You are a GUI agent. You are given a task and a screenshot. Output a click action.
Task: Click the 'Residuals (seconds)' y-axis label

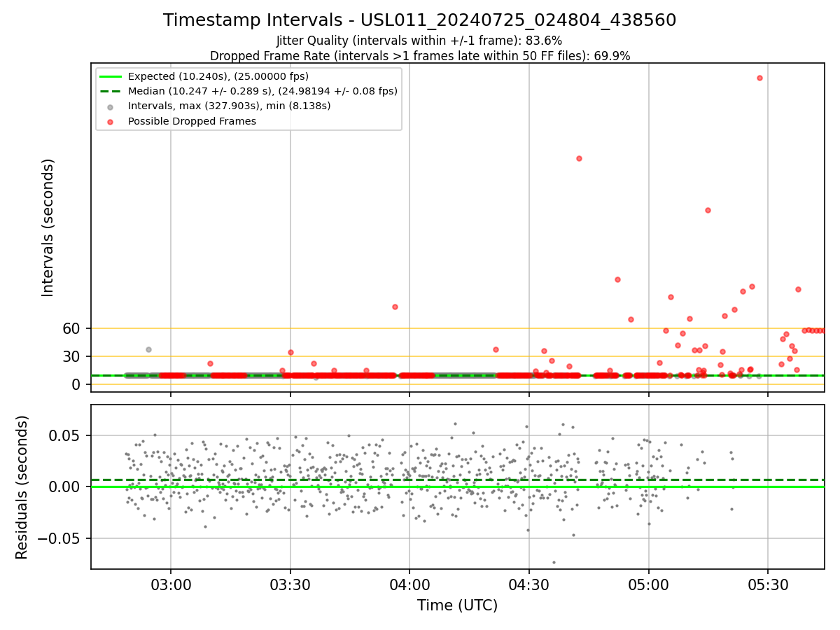22,487
